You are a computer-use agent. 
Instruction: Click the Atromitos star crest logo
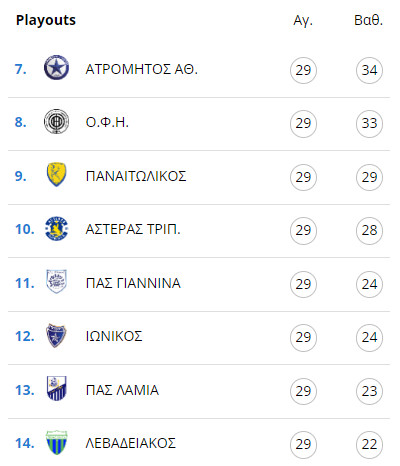(x=56, y=68)
